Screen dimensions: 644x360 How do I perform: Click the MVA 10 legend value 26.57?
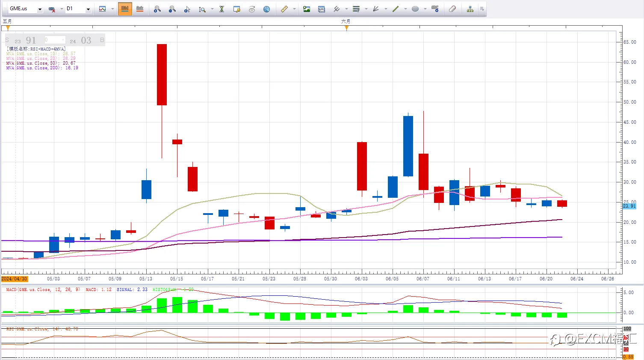pos(69,54)
